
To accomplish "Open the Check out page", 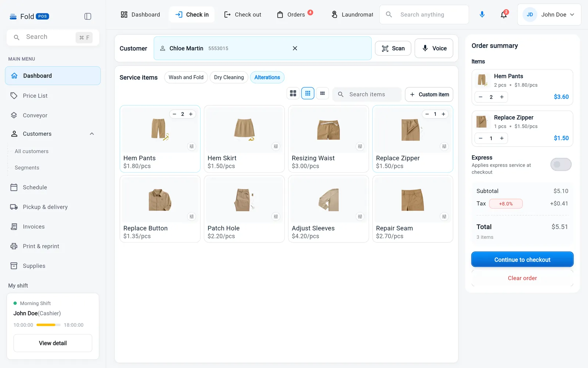I will [x=243, y=14].
